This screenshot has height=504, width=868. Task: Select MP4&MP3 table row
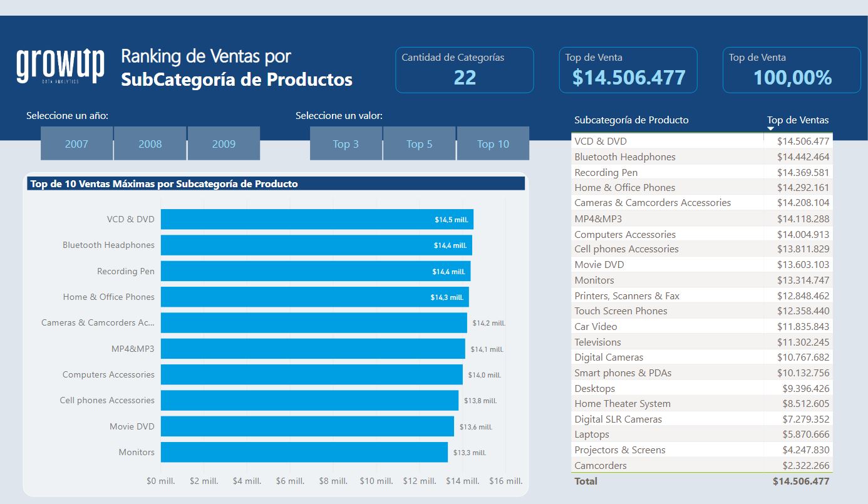coord(702,219)
